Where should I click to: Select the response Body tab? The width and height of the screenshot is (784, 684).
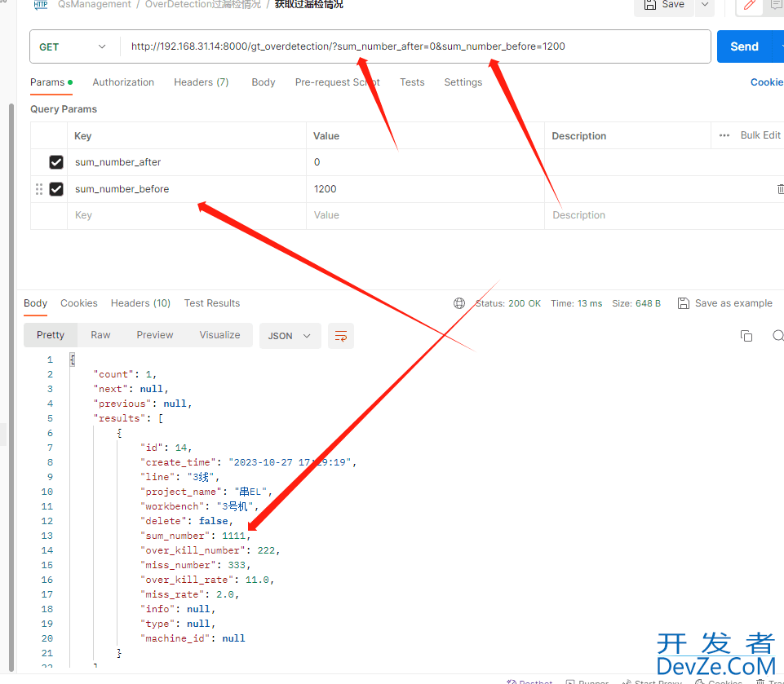pyautogui.click(x=36, y=303)
